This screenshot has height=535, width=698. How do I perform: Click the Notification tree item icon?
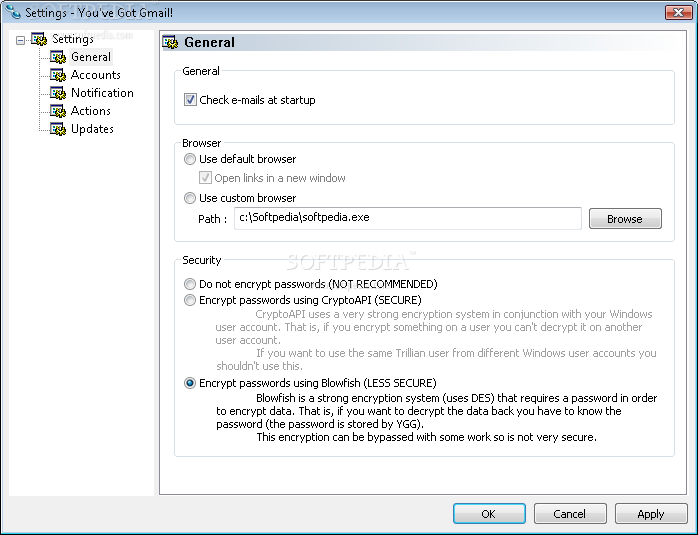pos(58,93)
